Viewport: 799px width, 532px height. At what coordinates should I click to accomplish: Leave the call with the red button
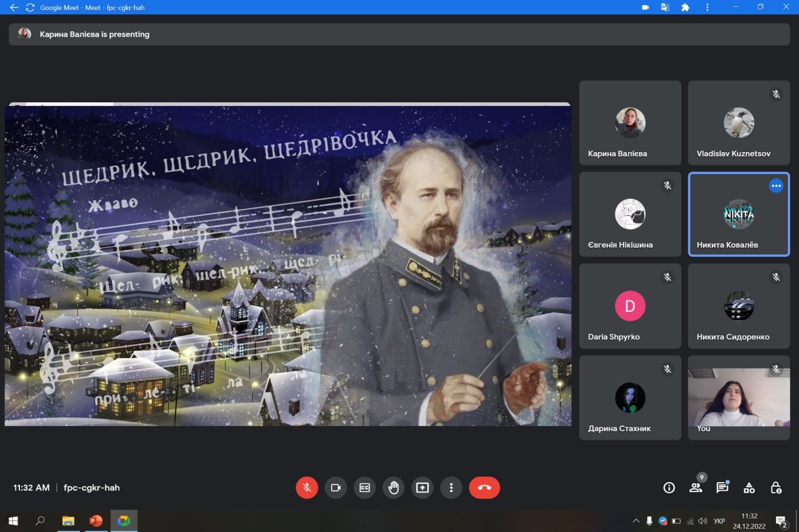click(x=484, y=488)
